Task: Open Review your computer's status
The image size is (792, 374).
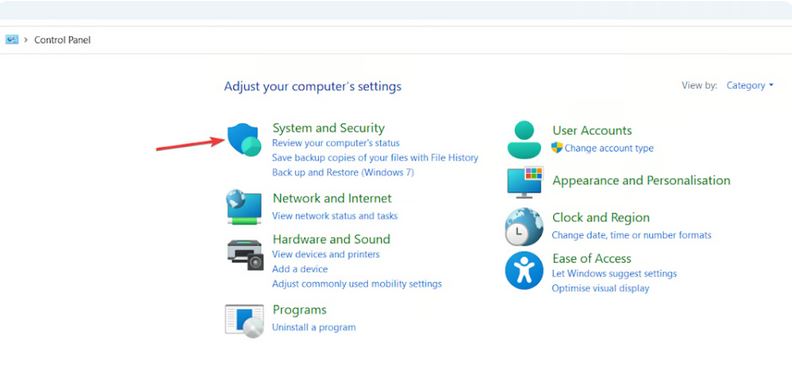Action: click(335, 143)
